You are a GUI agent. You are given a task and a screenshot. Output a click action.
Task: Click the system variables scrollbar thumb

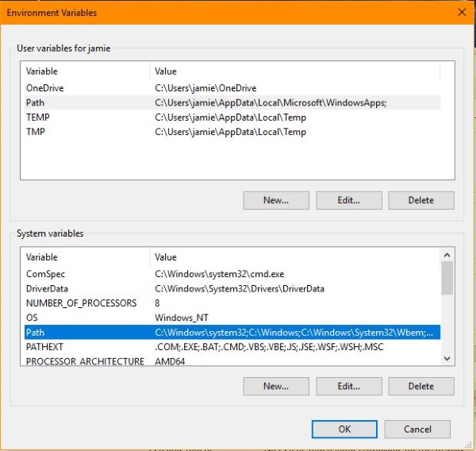(447, 278)
